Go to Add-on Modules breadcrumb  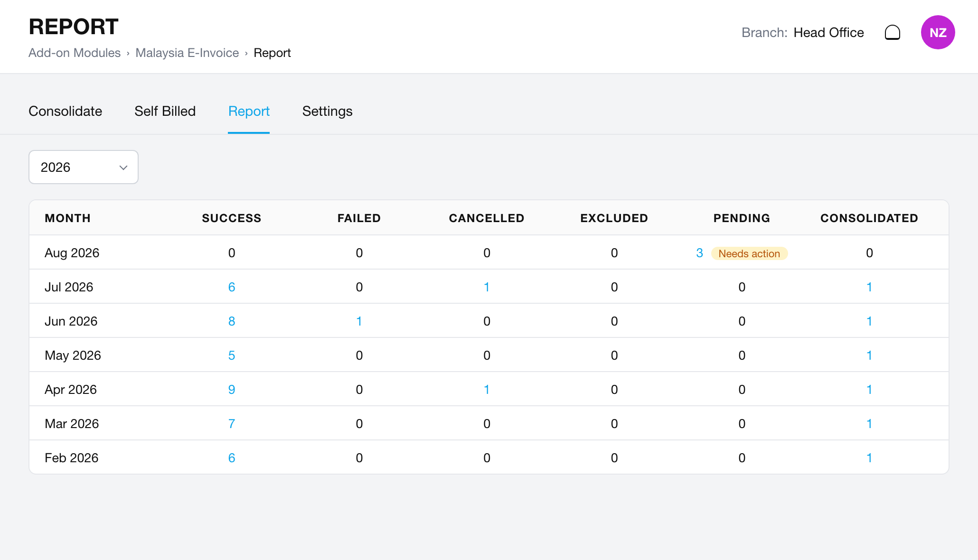[x=75, y=53]
